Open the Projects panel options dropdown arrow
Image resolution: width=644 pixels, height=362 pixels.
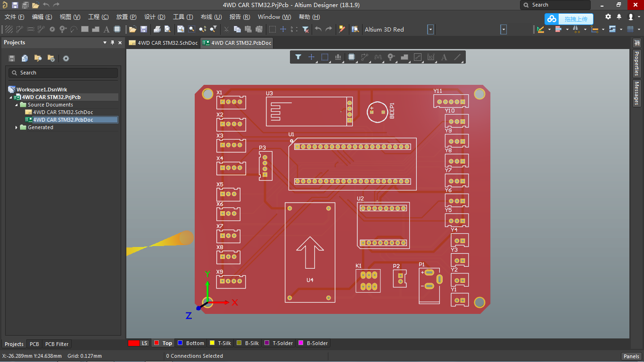(x=105, y=42)
